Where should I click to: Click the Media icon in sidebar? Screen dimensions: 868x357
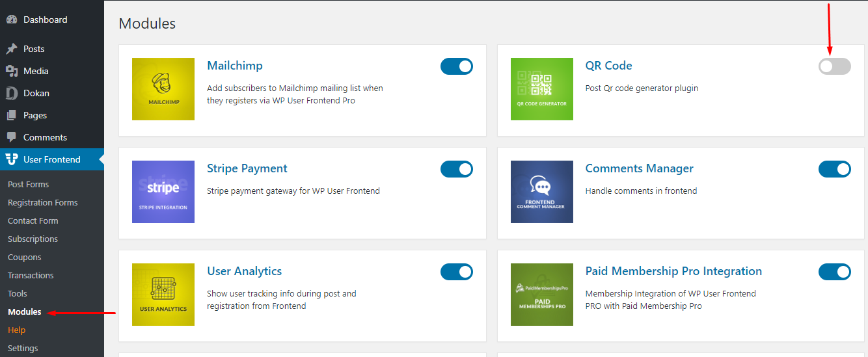(12, 71)
